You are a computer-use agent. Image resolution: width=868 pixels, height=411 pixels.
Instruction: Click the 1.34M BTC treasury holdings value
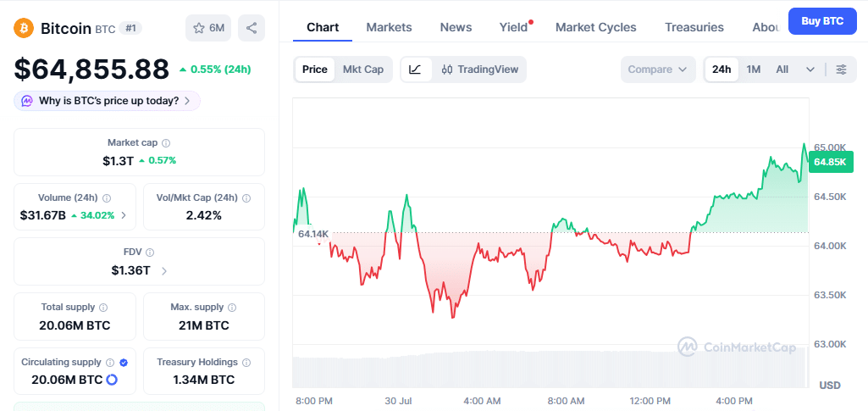pos(204,380)
